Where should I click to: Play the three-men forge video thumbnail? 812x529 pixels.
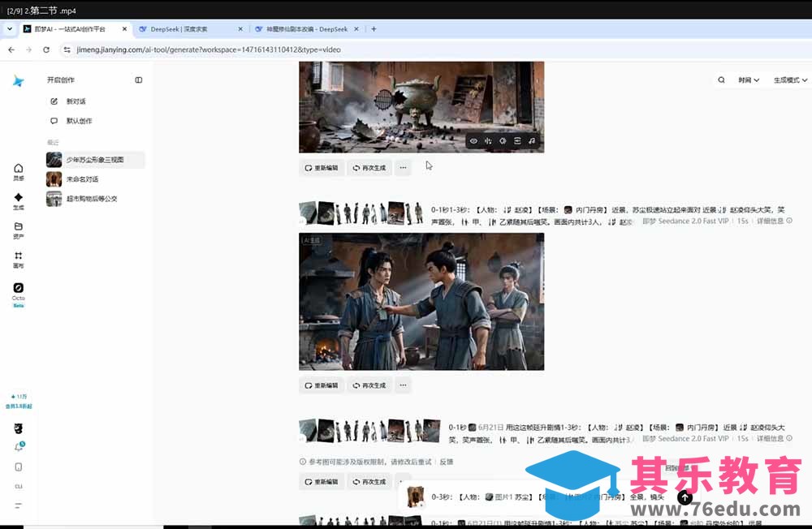(421, 301)
